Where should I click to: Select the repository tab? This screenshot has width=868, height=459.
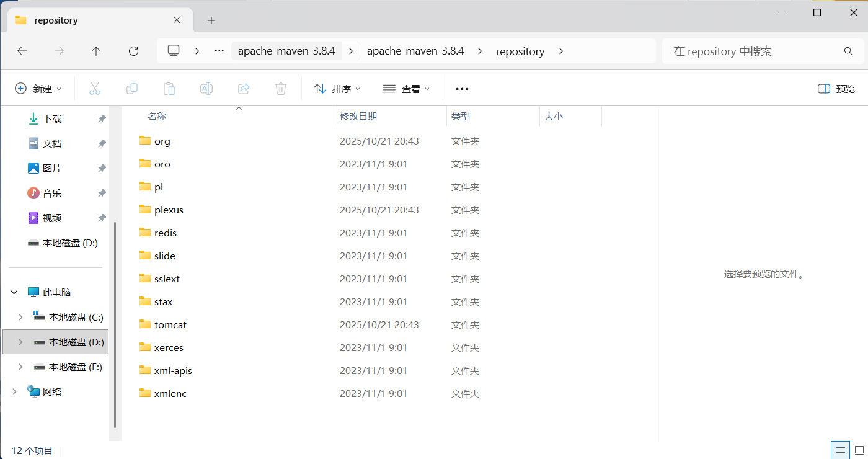[x=99, y=20]
